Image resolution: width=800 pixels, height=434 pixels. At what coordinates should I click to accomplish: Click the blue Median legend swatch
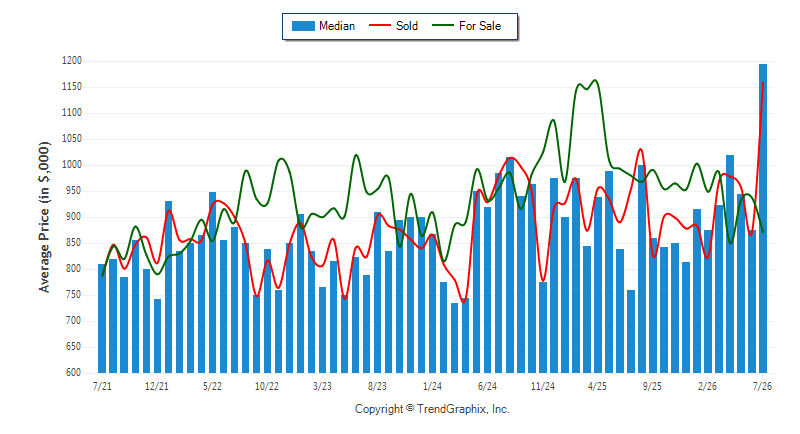(x=303, y=26)
